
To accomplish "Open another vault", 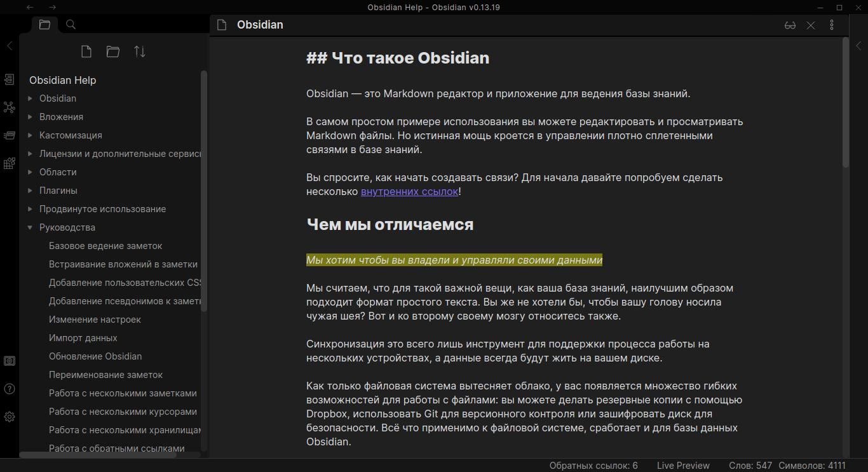I will 10,361.
